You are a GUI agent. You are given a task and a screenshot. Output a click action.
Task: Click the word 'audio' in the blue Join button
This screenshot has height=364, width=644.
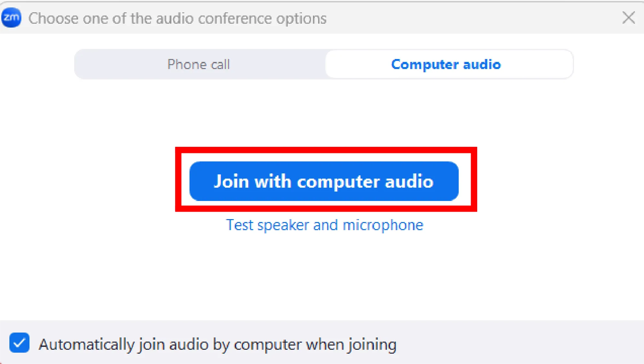[409, 181]
